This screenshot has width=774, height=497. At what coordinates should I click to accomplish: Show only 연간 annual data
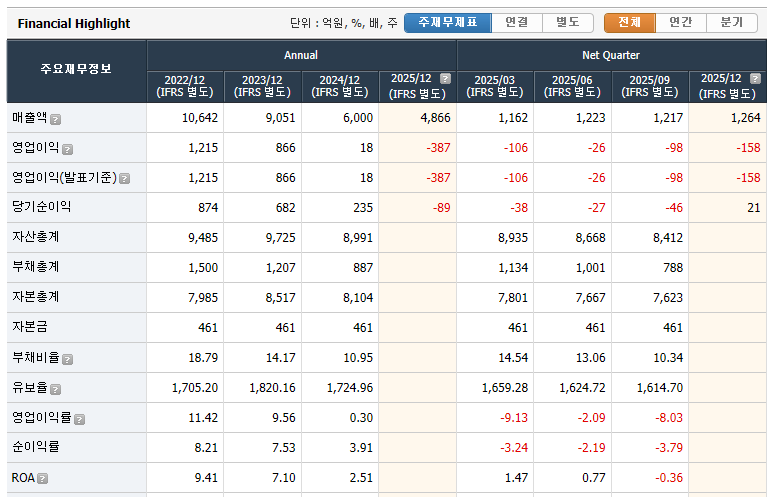pyautogui.click(x=680, y=23)
